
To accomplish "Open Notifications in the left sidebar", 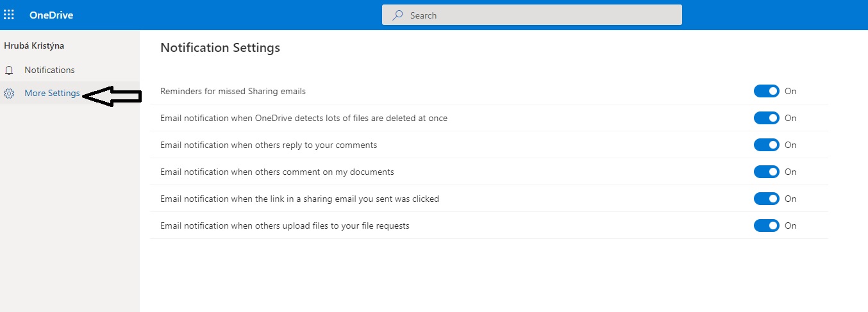I will click(49, 70).
